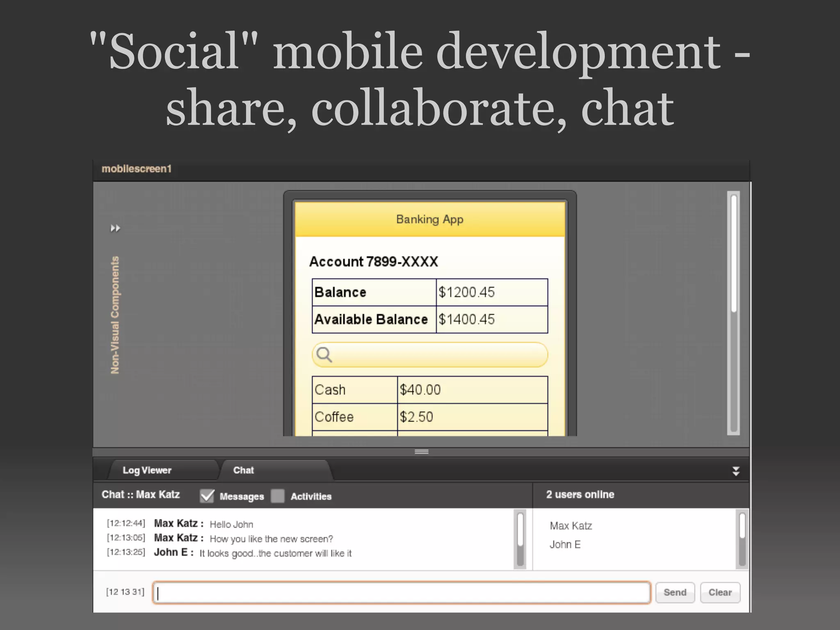This screenshot has width=840, height=630.
Task: Select the Chat tab
Action: point(244,470)
